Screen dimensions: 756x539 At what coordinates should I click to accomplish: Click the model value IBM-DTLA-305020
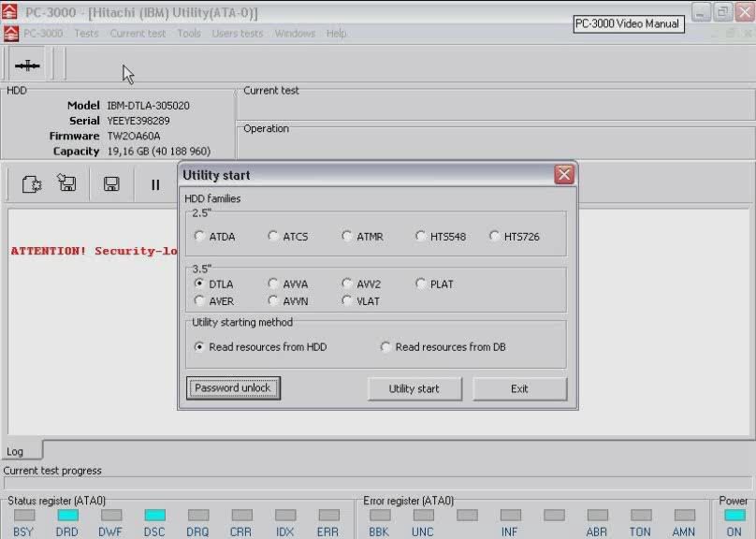pos(148,106)
